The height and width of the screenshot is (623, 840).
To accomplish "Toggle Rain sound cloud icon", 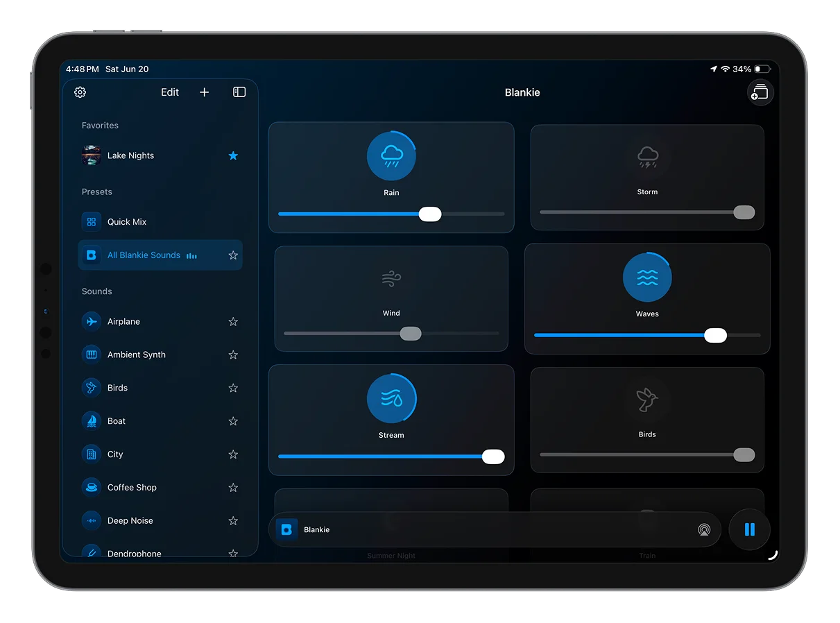I will click(x=391, y=156).
